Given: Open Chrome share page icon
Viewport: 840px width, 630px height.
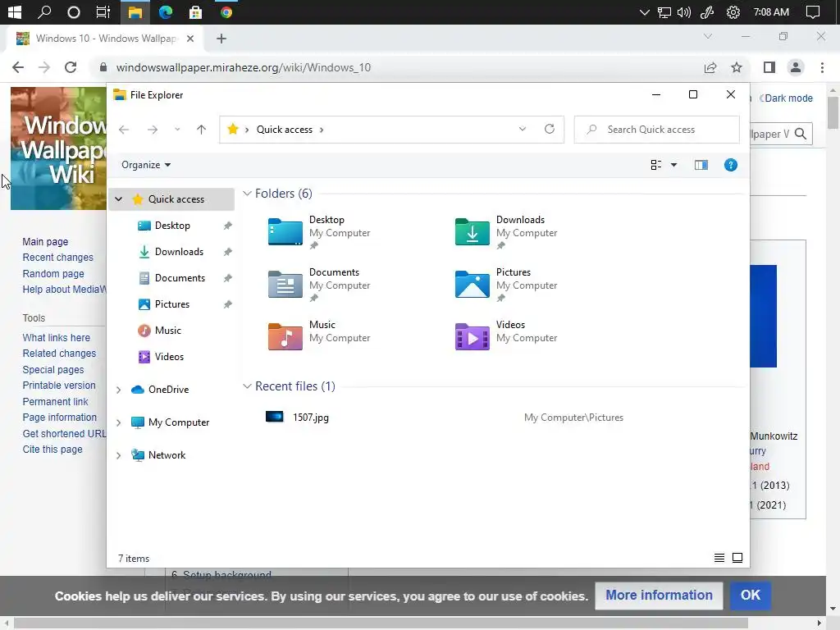Looking at the screenshot, I should click(x=710, y=67).
